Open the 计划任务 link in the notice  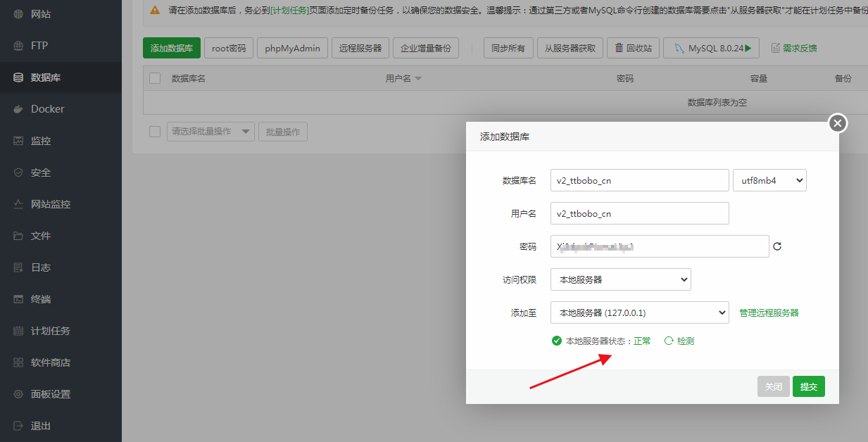(x=289, y=11)
